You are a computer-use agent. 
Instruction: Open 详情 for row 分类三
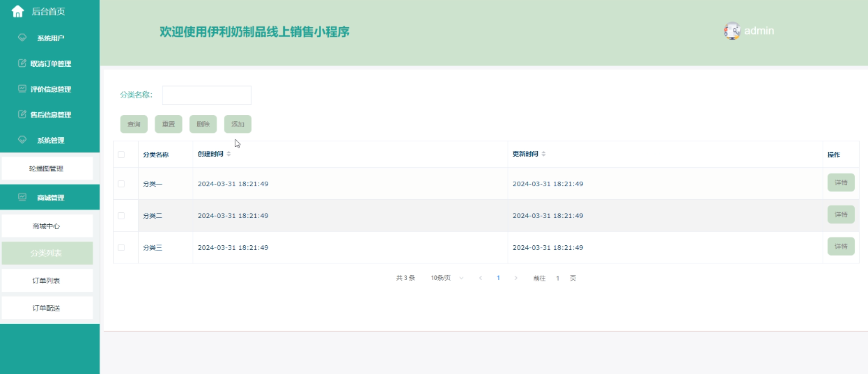(841, 246)
